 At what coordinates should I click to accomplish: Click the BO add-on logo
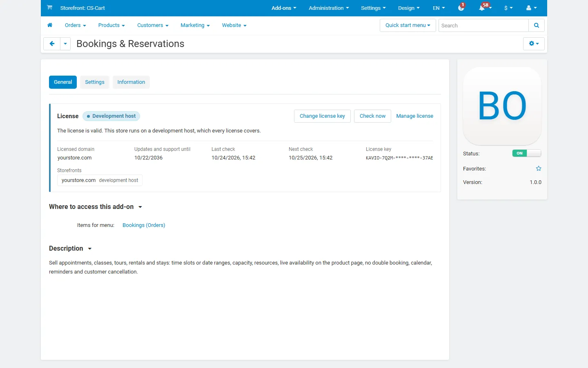click(x=502, y=106)
